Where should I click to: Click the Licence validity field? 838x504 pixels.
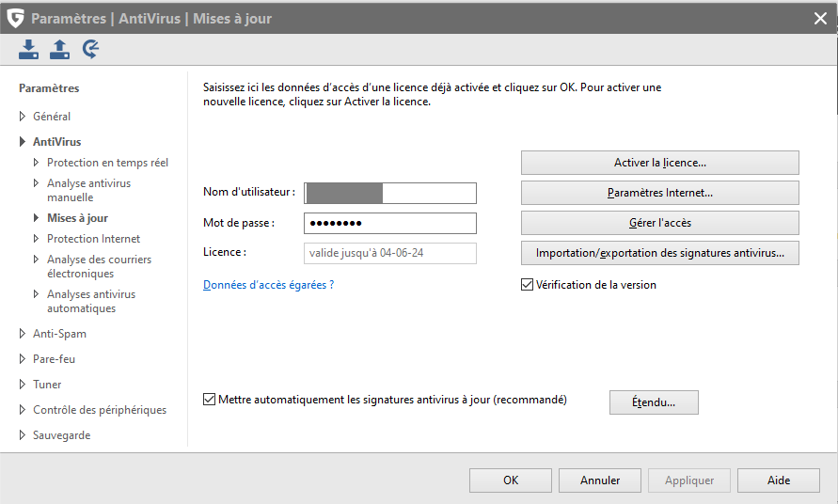[x=390, y=253]
